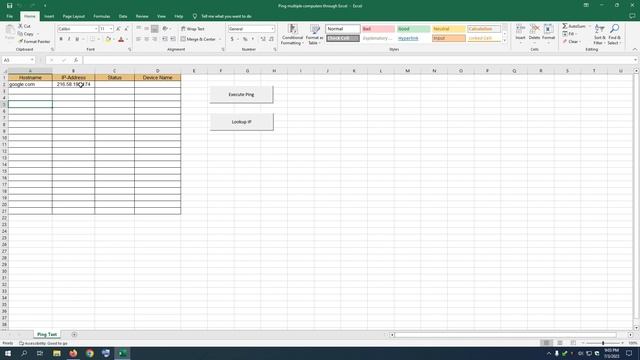
Task: Open the Format cells menu
Action: pyautogui.click(x=549, y=34)
